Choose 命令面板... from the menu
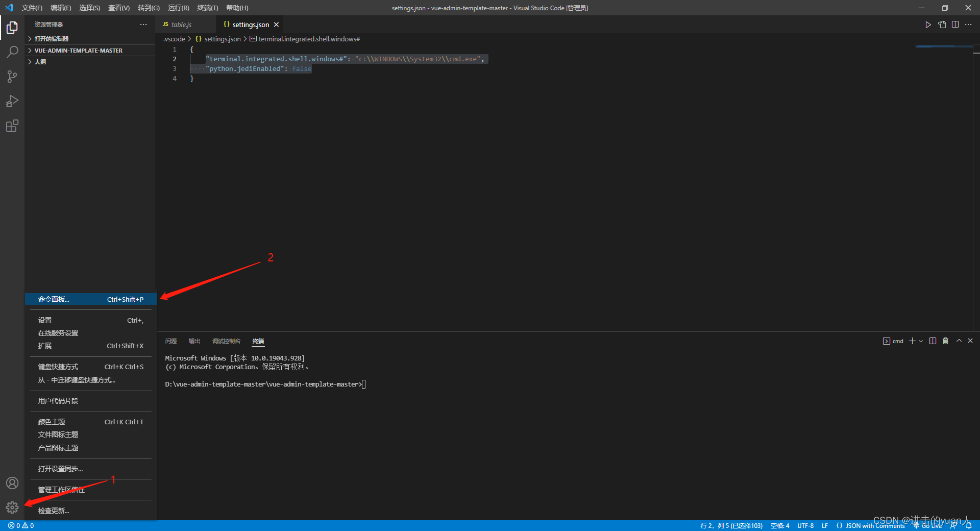Screen dimensions: 980x531 91,299
